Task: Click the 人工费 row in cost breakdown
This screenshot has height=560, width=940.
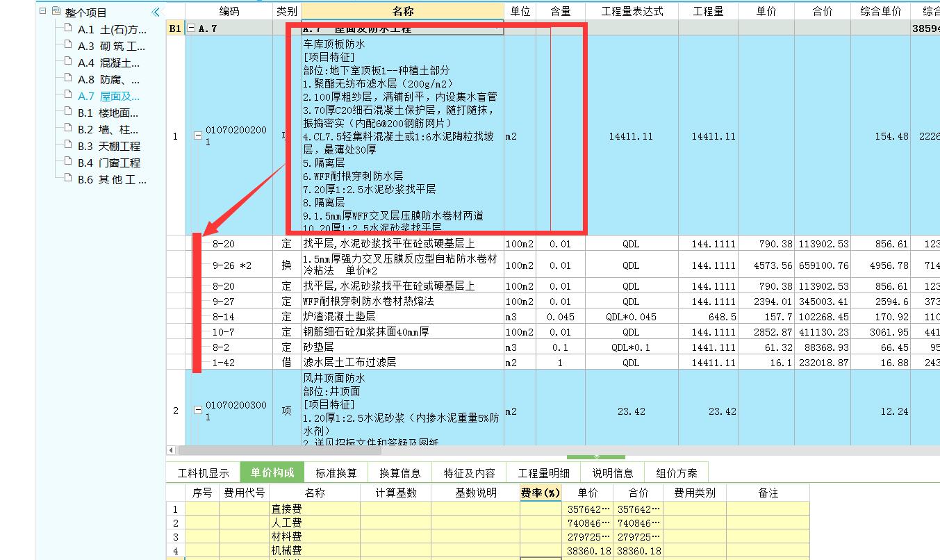Action: 488,522
